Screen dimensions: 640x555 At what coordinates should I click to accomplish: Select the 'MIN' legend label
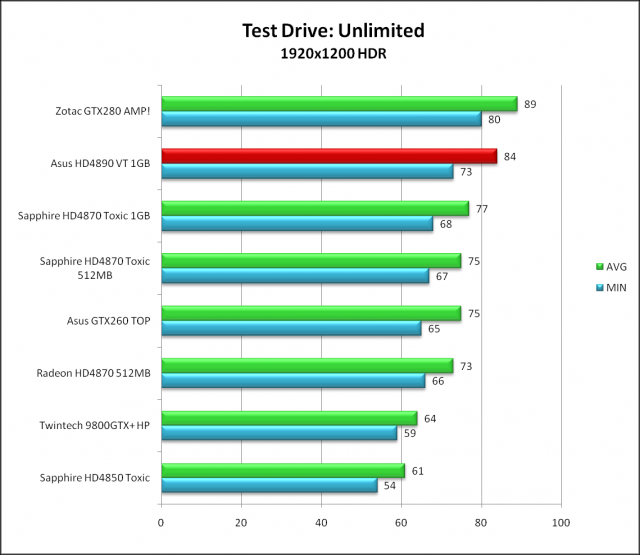point(616,287)
